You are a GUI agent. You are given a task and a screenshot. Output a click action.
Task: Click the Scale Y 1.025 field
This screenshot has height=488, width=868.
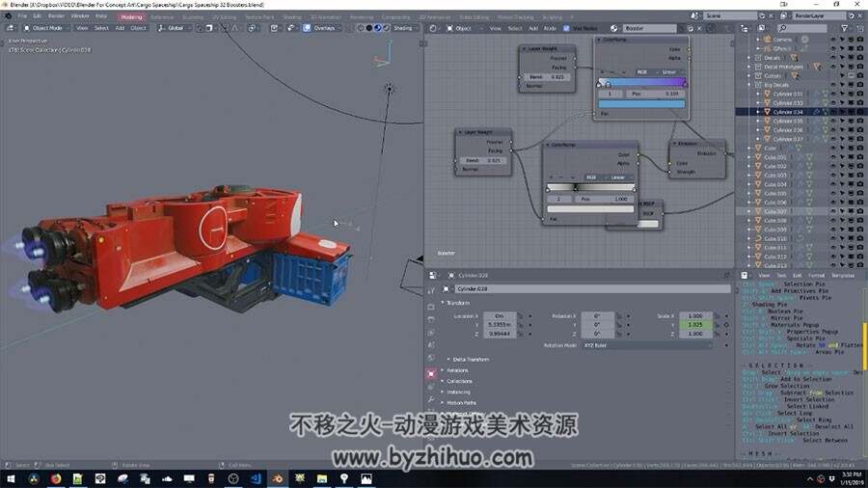(695, 325)
